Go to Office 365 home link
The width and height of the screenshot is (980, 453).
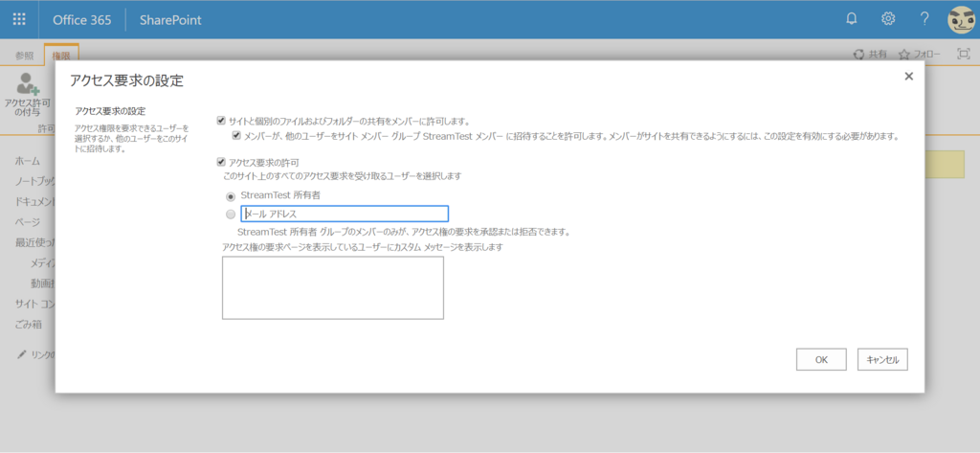pos(82,20)
